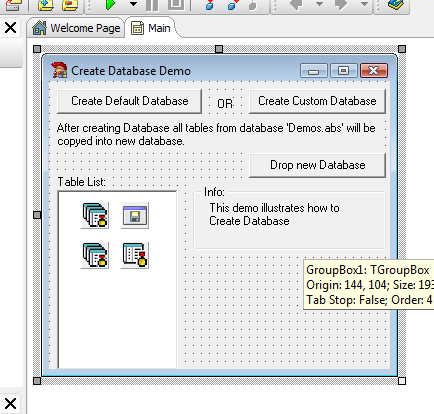
Task: Click the greyed Run Until Return icon
Action: pos(254,5)
